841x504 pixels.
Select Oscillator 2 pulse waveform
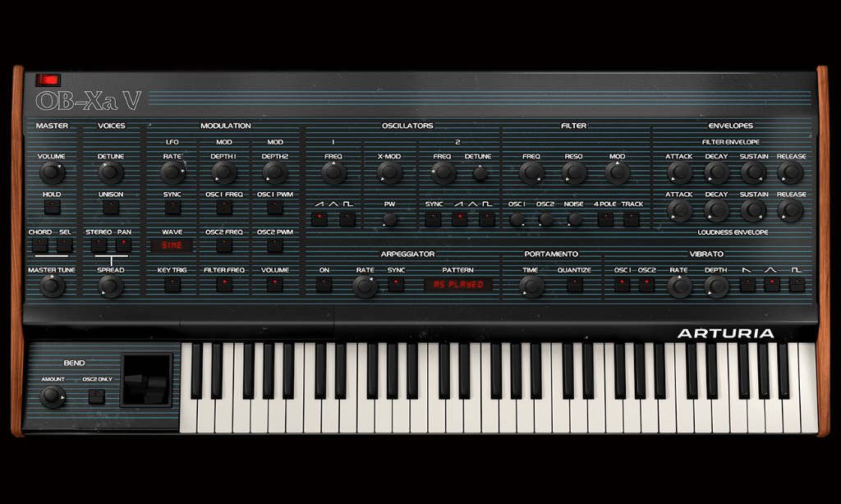pyautogui.click(x=487, y=219)
